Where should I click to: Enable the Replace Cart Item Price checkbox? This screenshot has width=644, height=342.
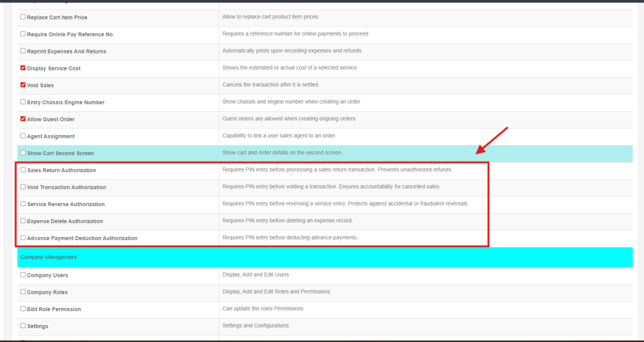pos(23,17)
